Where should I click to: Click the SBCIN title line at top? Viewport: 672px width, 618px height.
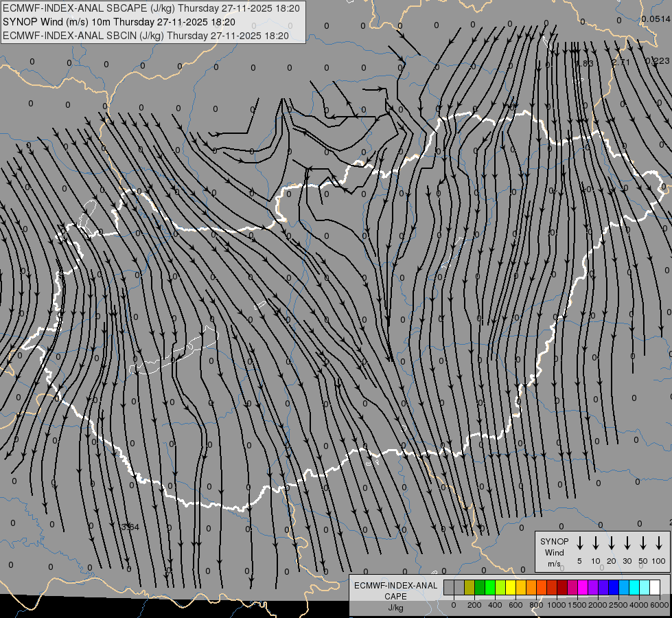click(146, 36)
